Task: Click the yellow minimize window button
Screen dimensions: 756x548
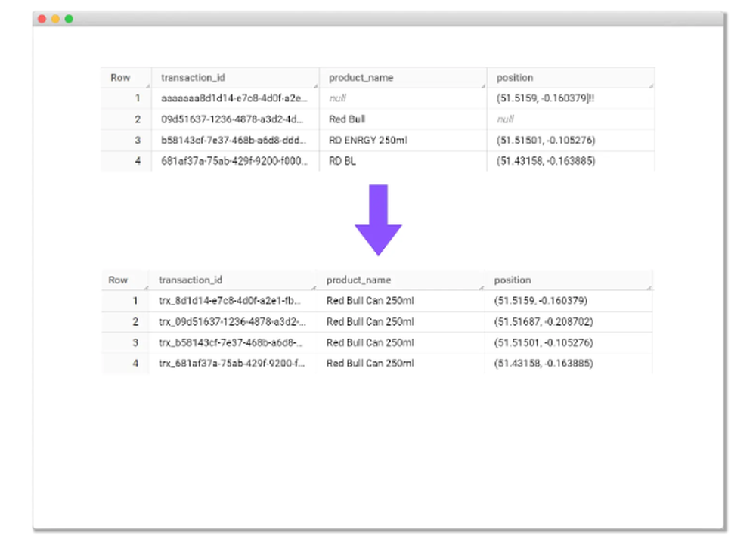Action: 55,19
